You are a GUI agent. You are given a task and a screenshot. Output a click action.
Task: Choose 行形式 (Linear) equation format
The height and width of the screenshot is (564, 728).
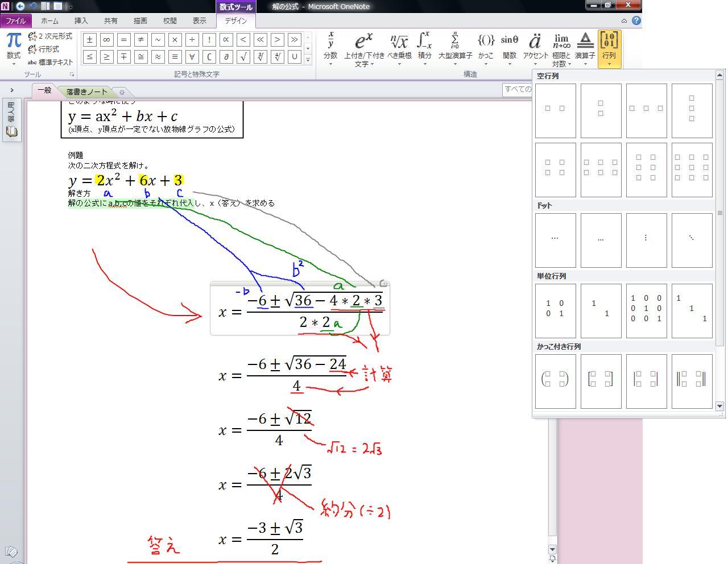pyautogui.click(x=44, y=49)
